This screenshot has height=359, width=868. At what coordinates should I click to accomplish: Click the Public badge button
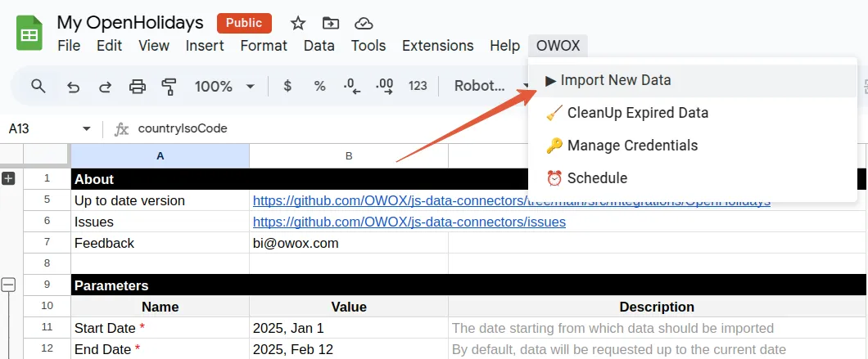click(x=244, y=23)
